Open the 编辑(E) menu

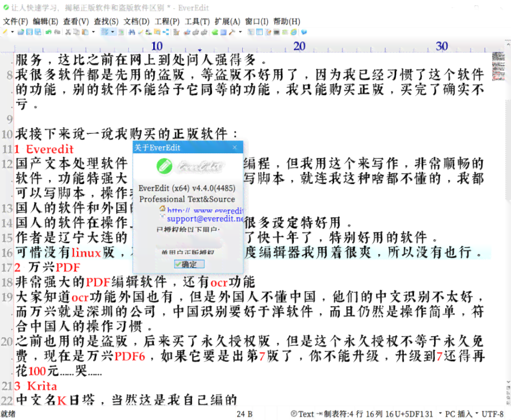45,21
